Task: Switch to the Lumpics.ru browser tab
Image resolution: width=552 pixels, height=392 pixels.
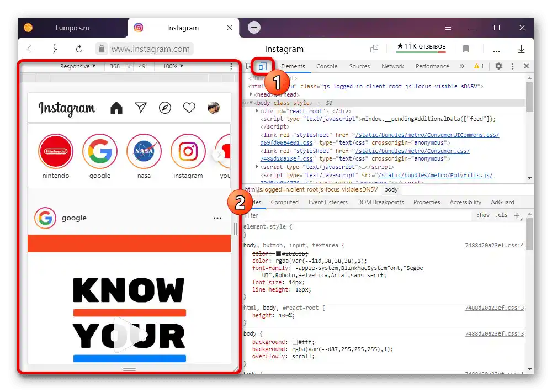Action: pos(72,28)
